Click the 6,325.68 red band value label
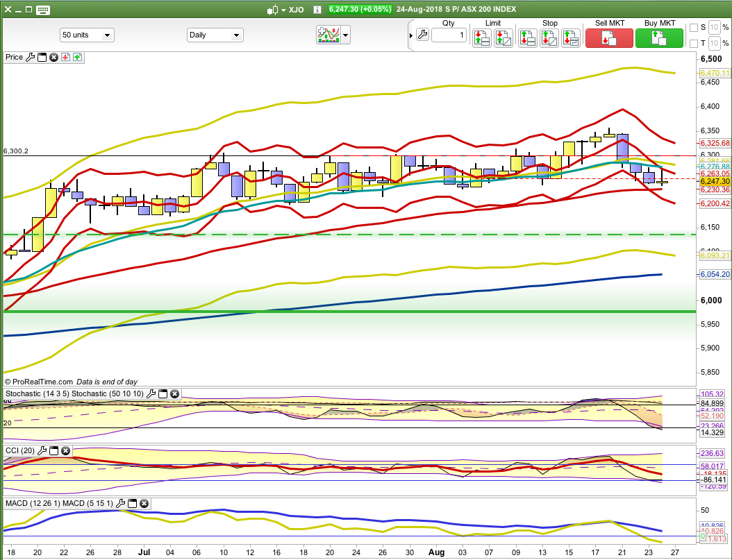The width and height of the screenshot is (732, 560). pyautogui.click(x=715, y=143)
